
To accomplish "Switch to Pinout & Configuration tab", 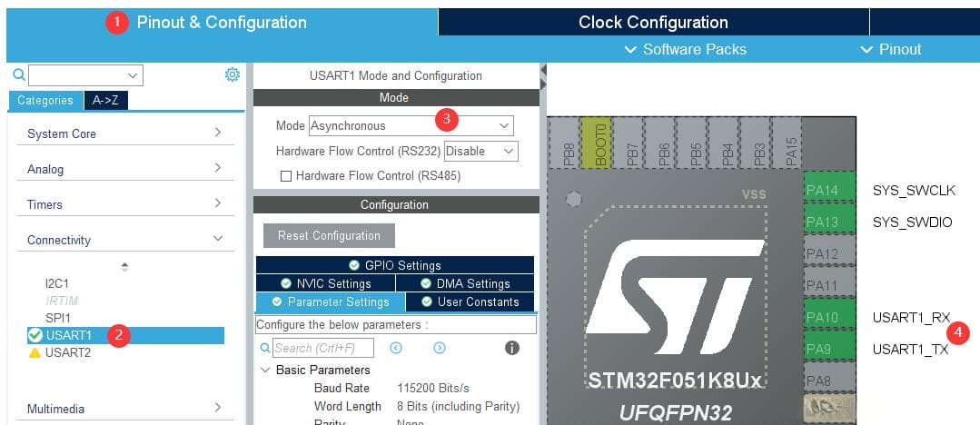I will click(222, 23).
